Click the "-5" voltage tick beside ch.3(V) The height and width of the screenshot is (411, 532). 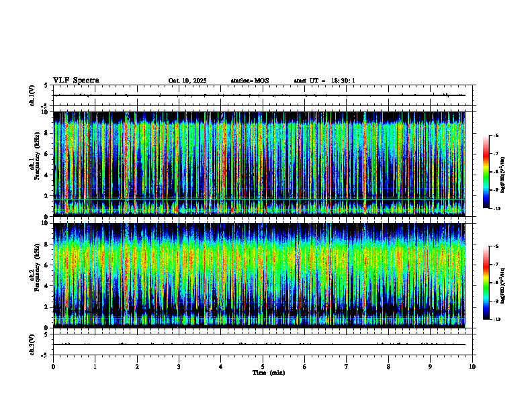pos(45,355)
